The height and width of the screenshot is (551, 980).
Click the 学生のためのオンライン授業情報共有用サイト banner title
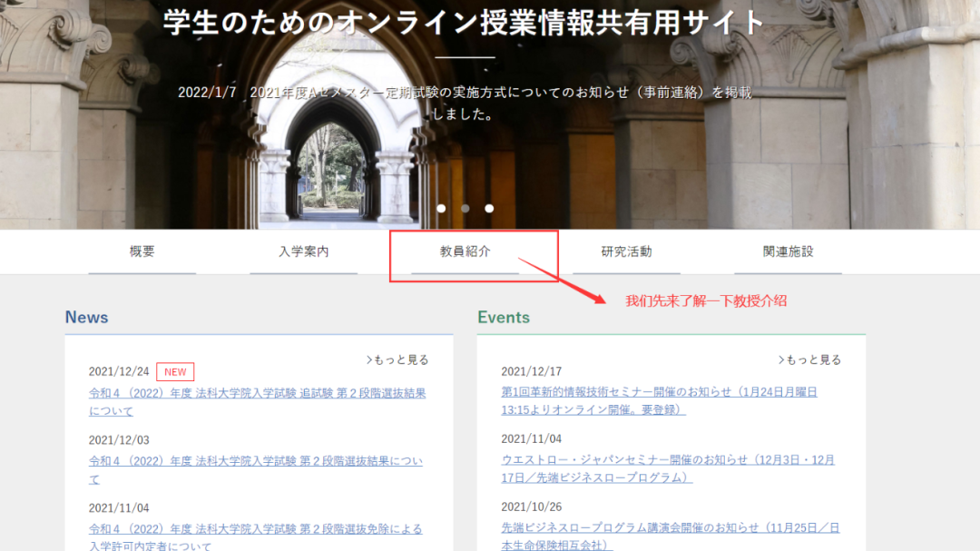pos(465,23)
